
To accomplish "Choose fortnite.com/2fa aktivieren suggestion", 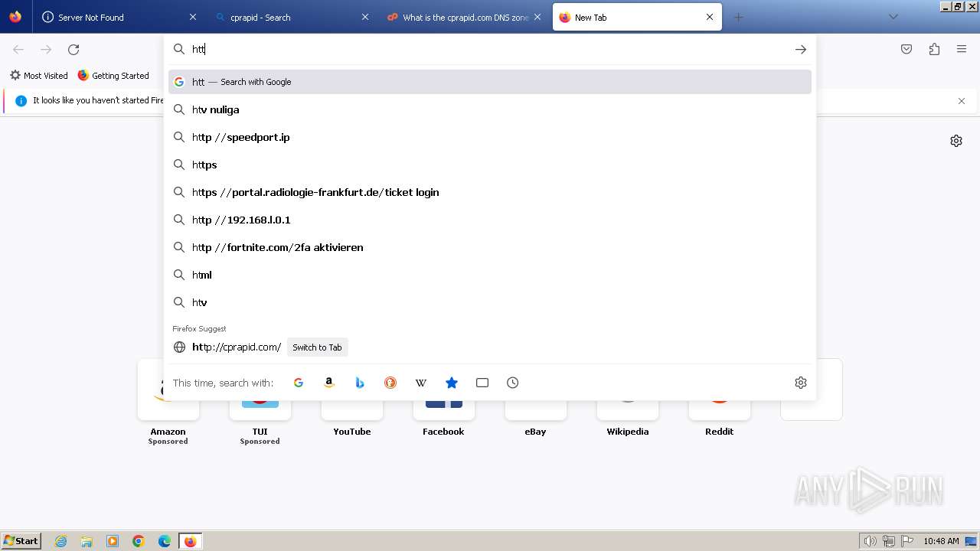I will (x=490, y=247).
